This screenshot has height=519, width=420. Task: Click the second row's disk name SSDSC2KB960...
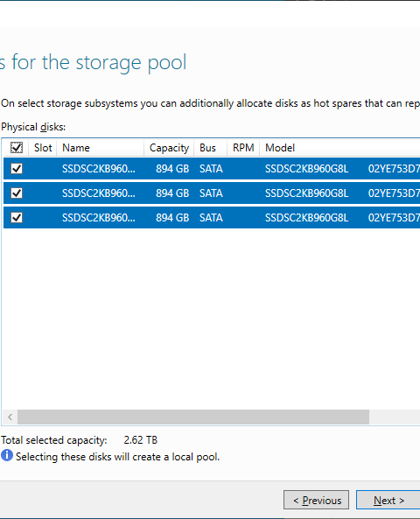(99, 193)
